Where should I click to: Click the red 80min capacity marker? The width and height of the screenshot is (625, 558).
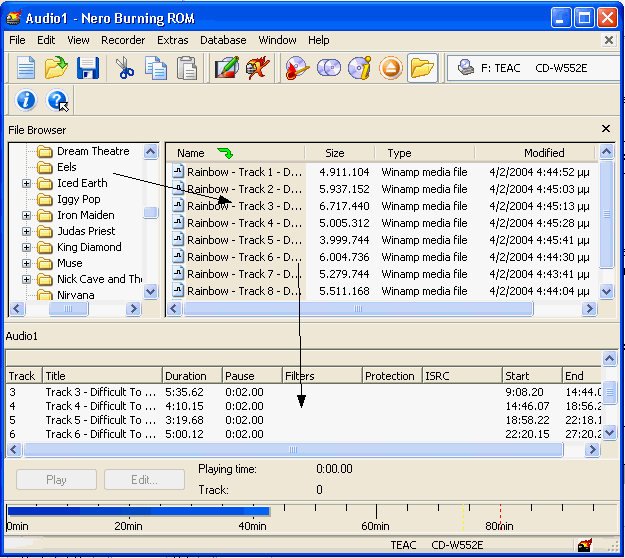(x=500, y=517)
